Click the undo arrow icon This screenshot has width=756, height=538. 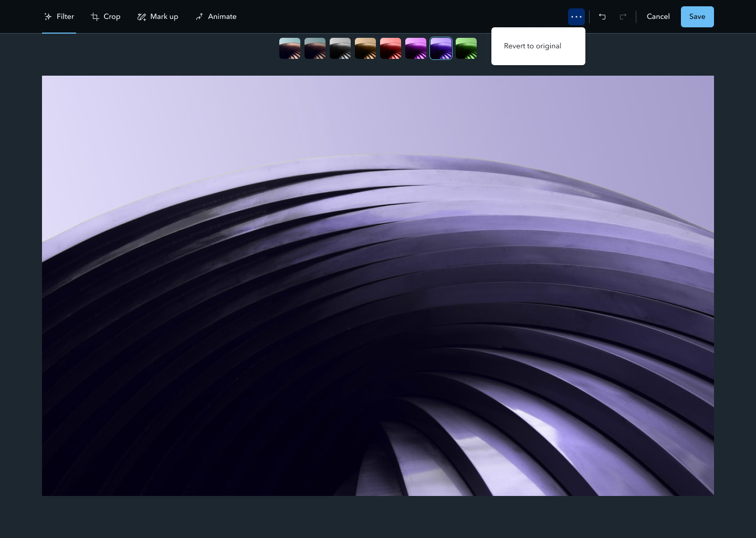pyautogui.click(x=602, y=16)
